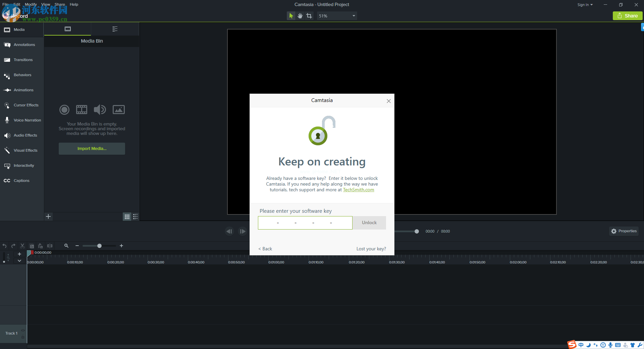Switch to the Media Bin tab
This screenshot has height=349, width=644.
point(67,29)
